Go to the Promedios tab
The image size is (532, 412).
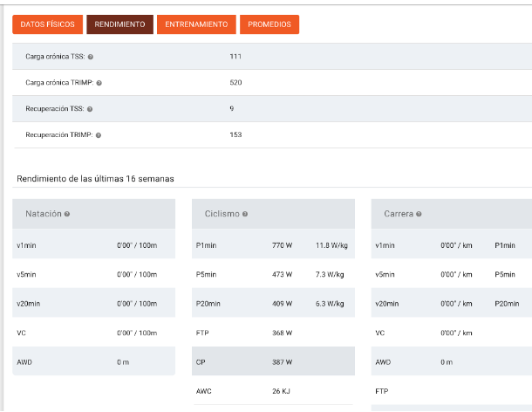click(x=269, y=24)
